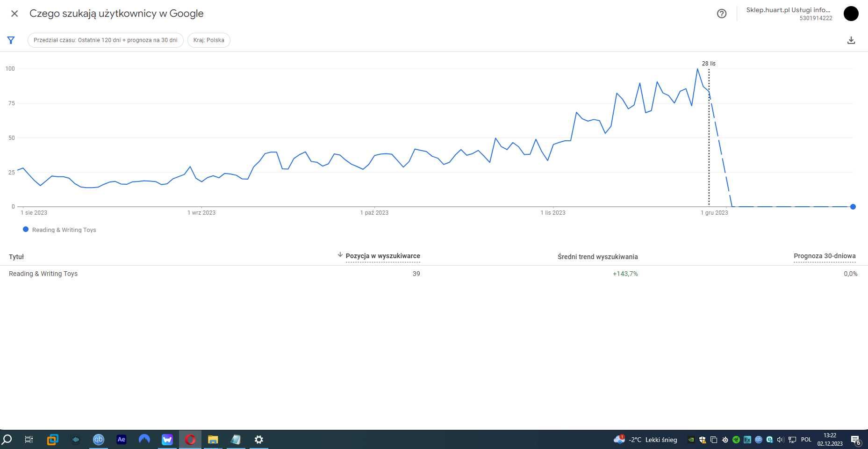The image size is (868, 449).
Task: Click the black account avatar circle
Action: [x=851, y=14]
